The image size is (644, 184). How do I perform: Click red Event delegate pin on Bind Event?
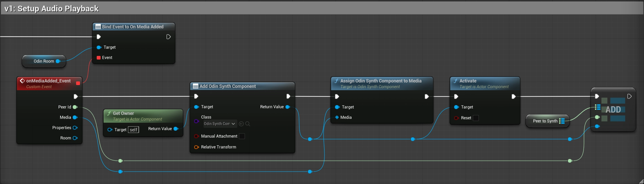[x=99, y=58]
